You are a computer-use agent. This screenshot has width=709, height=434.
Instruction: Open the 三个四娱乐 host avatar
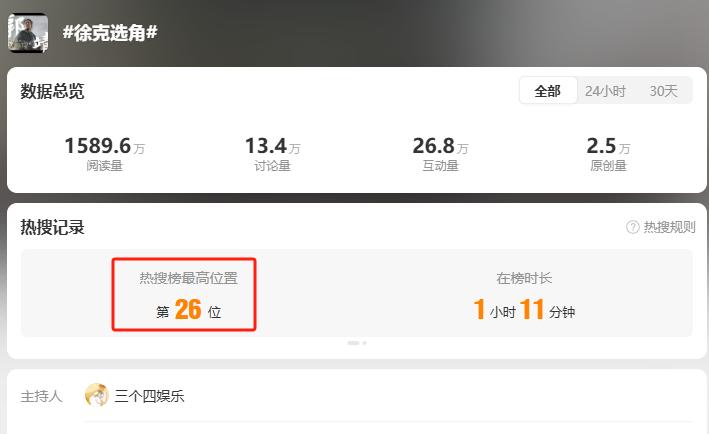coord(96,395)
